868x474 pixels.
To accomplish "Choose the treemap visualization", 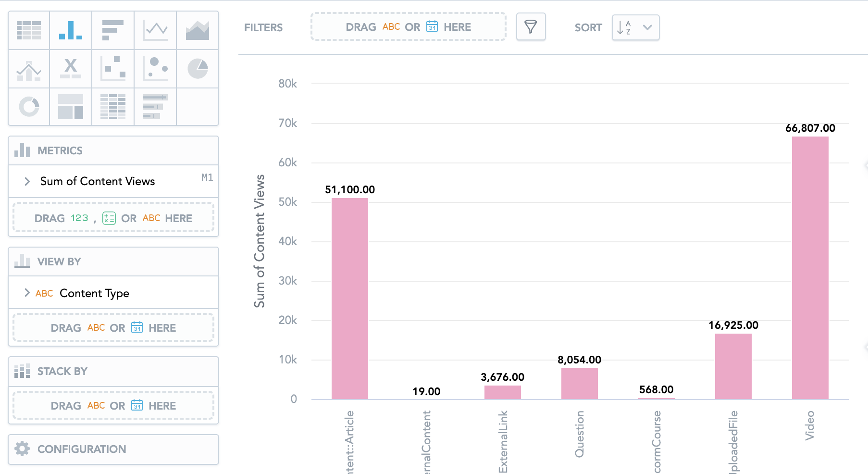I will tap(71, 107).
